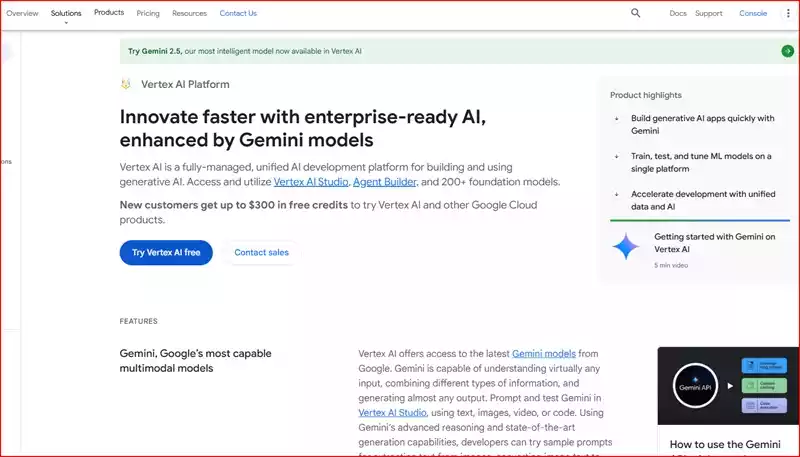Viewport: 800px width, 457px height.
Task: Open the Console link
Action: pyautogui.click(x=753, y=13)
